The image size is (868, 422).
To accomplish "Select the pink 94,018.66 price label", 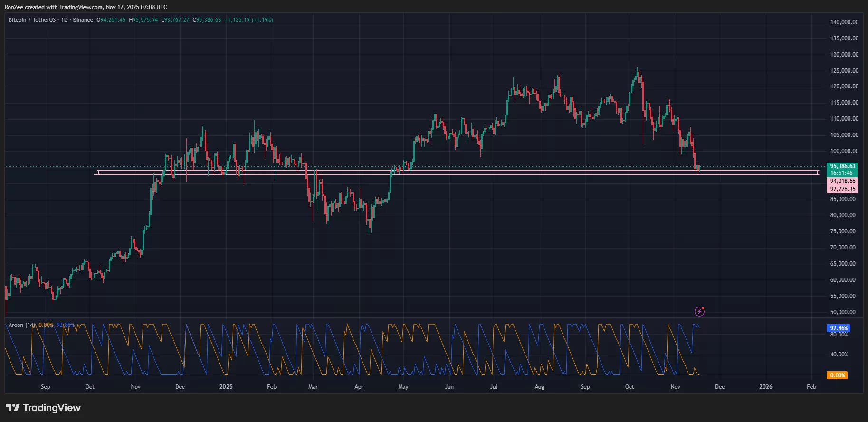I will tap(842, 181).
